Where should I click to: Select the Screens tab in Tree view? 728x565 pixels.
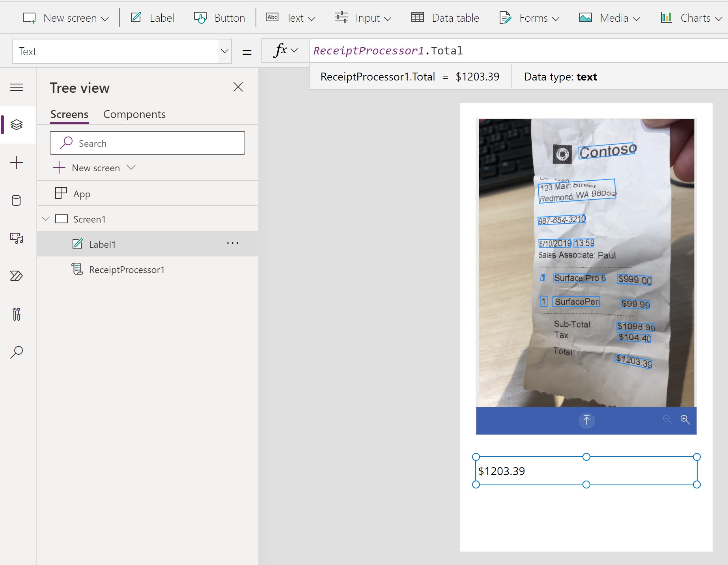pyautogui.click(x=69, y=114)
